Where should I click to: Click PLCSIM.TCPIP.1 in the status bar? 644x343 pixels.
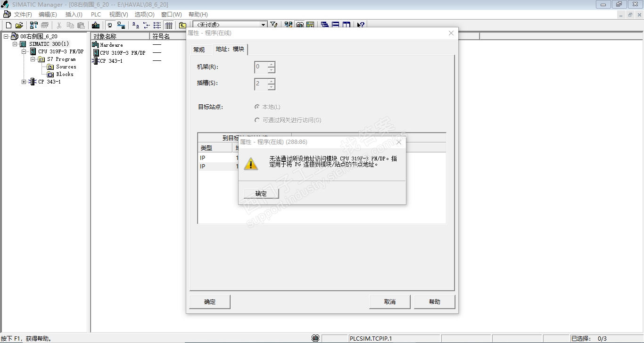[371, 339]
